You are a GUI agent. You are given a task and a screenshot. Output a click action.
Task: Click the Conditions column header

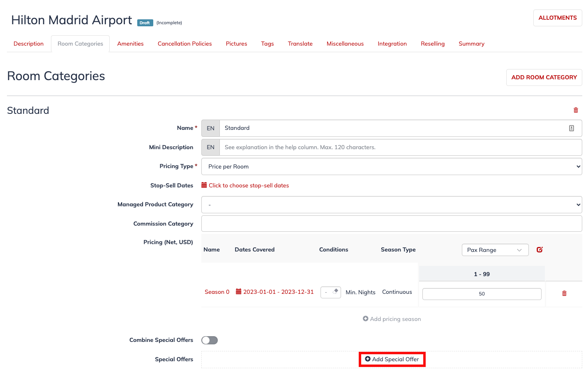point(334,249)
